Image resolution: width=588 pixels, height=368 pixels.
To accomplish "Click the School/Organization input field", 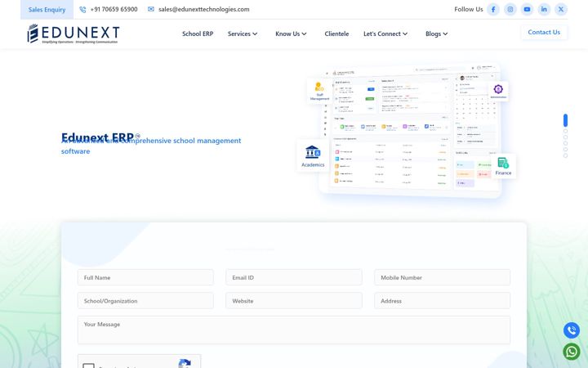I will click(x=145, y=301).
